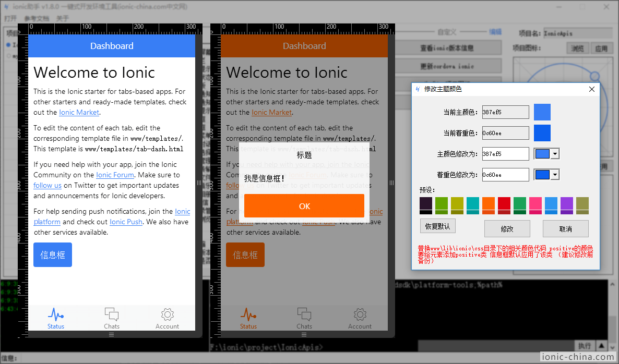Open the Ionic Push link in blue preview
This screenshot has width=619, height=364.
click(126, 222)
